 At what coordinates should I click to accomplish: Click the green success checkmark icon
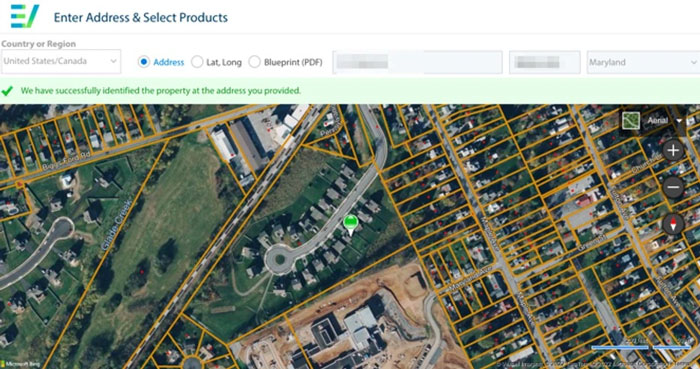[x=7, y=91]
